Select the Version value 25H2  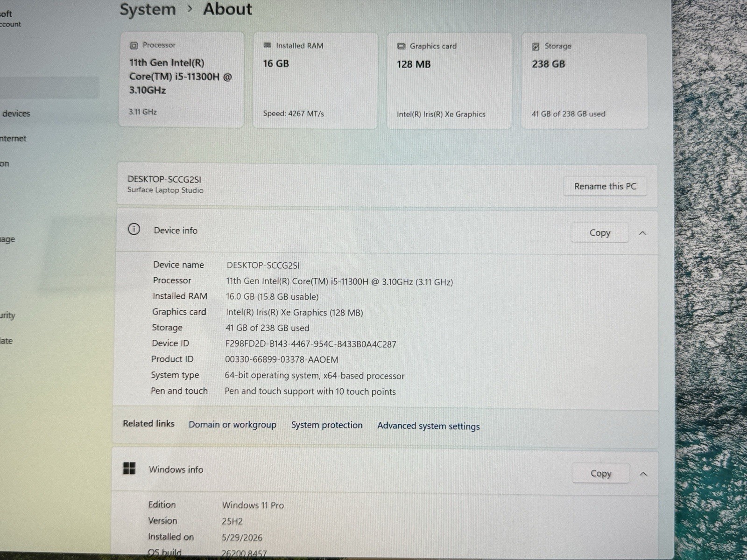coord(232,521)
